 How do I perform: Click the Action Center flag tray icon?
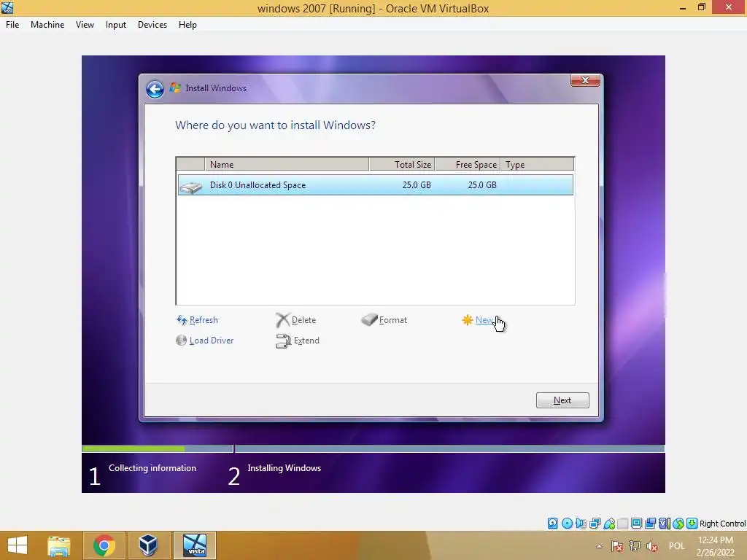click(x=617, y=546)
